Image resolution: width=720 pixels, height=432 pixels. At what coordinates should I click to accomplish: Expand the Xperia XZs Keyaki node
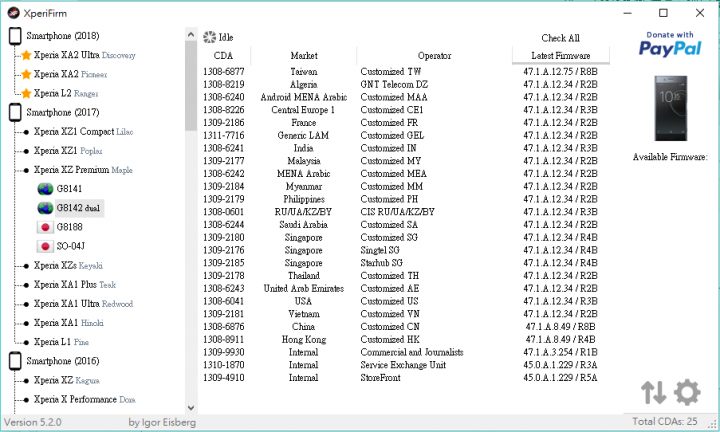(26, 266)
